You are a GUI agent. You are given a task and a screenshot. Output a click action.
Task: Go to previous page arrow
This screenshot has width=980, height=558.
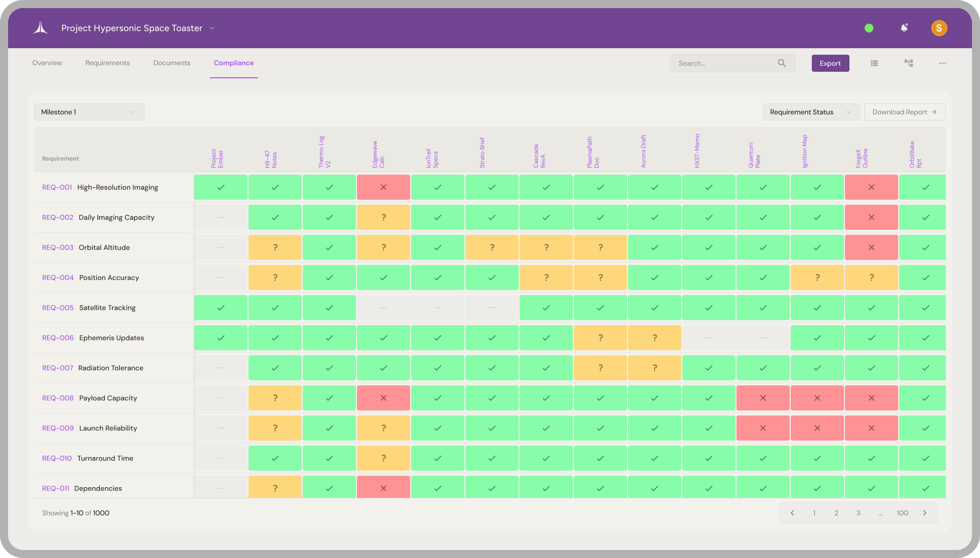point(792,513)
